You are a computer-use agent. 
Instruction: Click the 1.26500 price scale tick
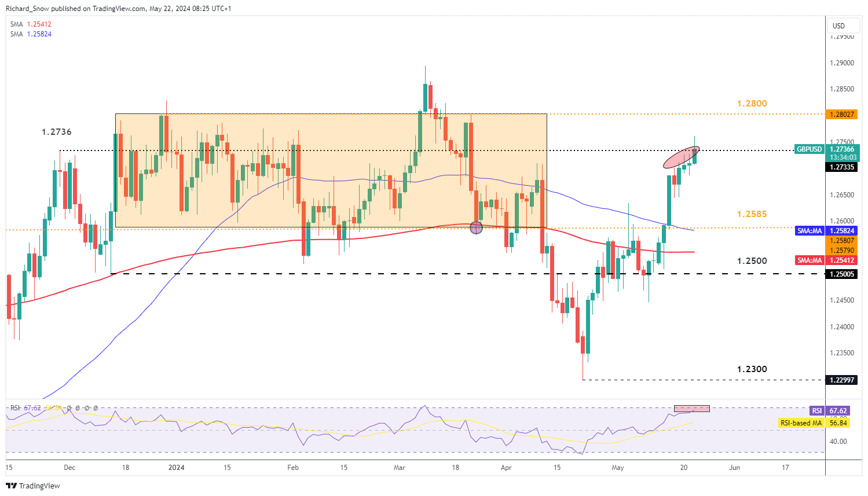coord(843,195)
